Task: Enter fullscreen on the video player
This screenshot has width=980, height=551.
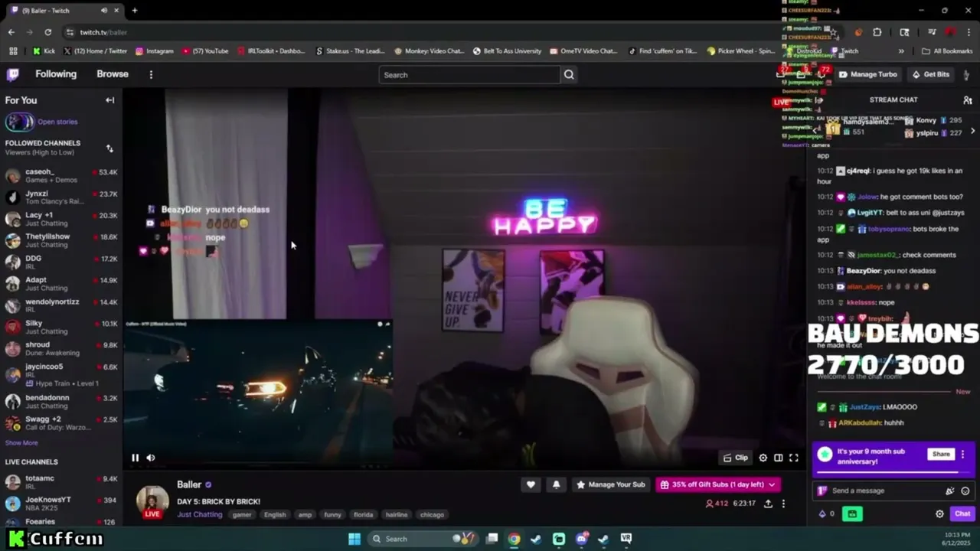Action: 794,458
